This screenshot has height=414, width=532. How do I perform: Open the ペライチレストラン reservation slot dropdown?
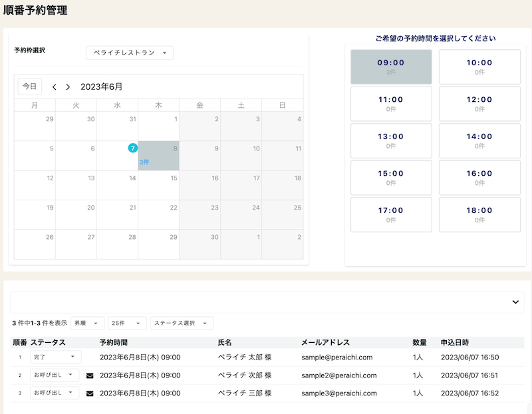pos(130,53)
